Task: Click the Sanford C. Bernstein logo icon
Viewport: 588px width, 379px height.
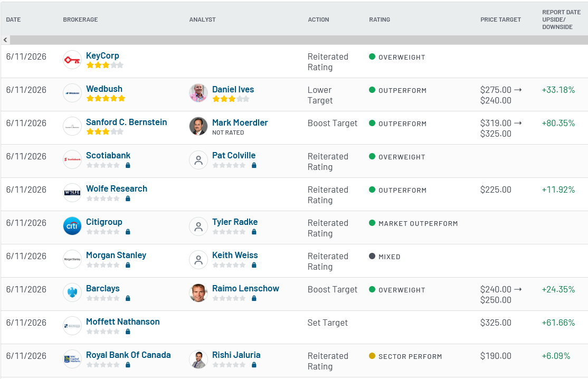Action: tap(72, 126)
